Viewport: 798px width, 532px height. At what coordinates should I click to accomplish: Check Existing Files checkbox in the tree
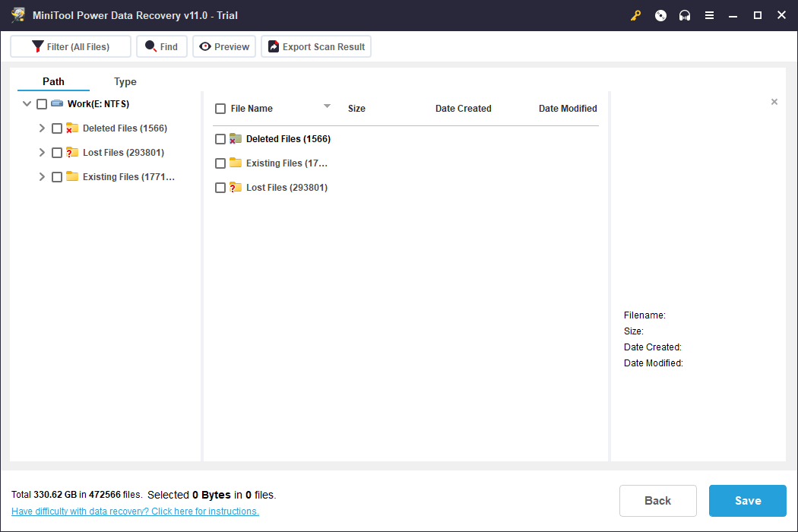pyautogui.click(x=57, y=177)
